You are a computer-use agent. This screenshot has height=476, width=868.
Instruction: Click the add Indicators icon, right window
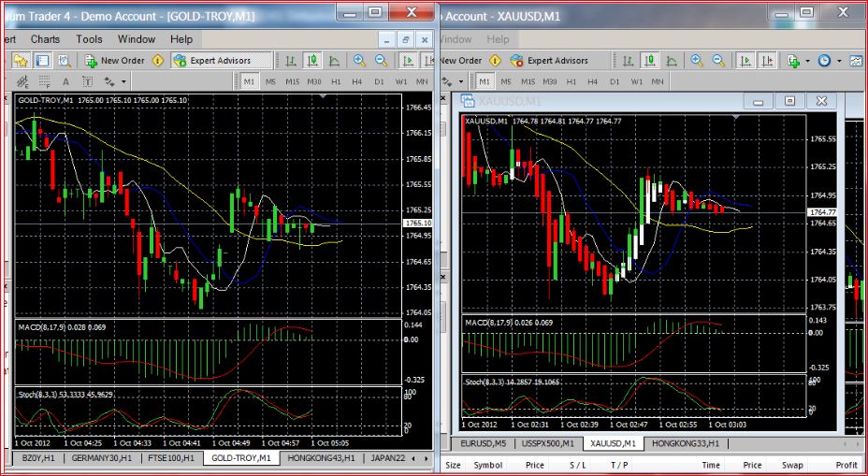tap(794, 61)
